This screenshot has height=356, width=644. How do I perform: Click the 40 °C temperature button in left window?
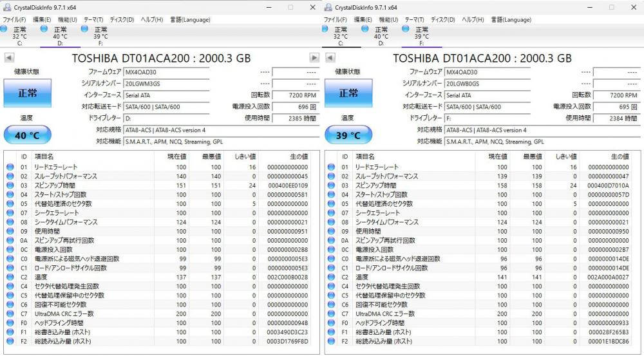[x=28, y=135]
